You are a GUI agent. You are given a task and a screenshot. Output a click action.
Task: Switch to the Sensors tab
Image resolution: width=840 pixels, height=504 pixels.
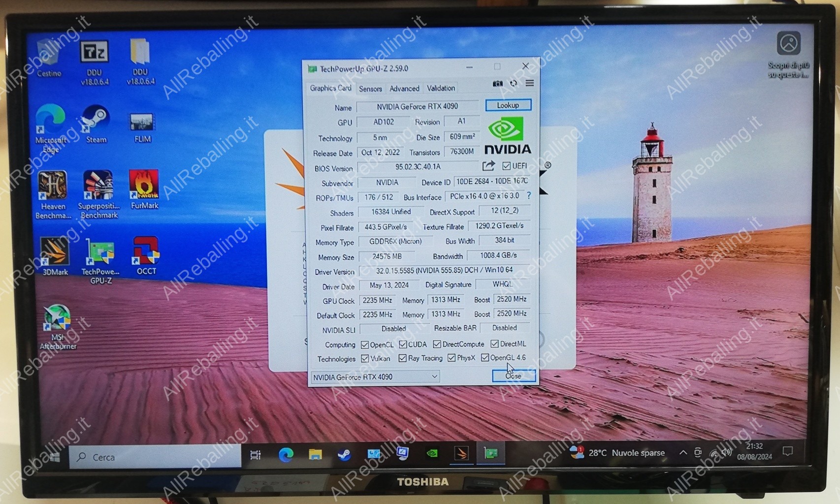pyautogui.click(x=370, y=89)
